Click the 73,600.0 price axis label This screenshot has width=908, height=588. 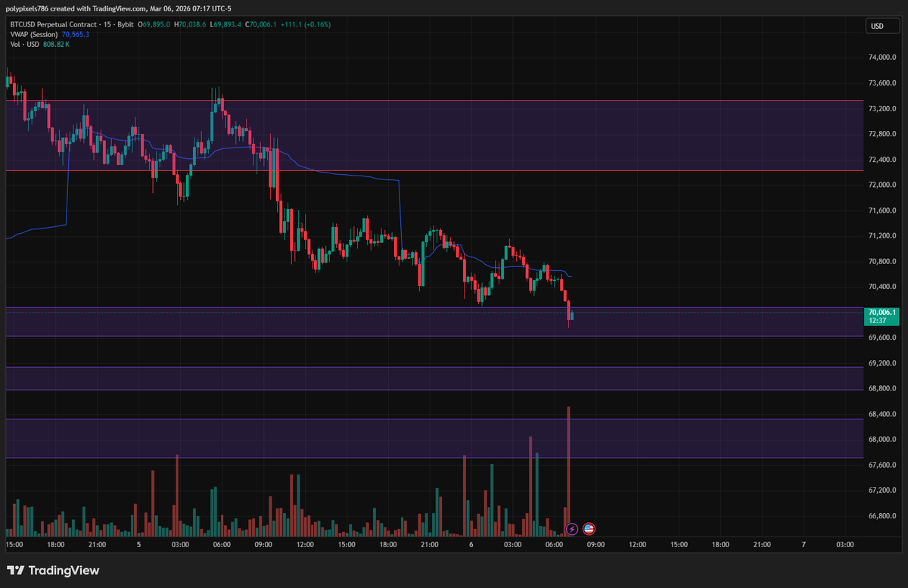[883, 83]
